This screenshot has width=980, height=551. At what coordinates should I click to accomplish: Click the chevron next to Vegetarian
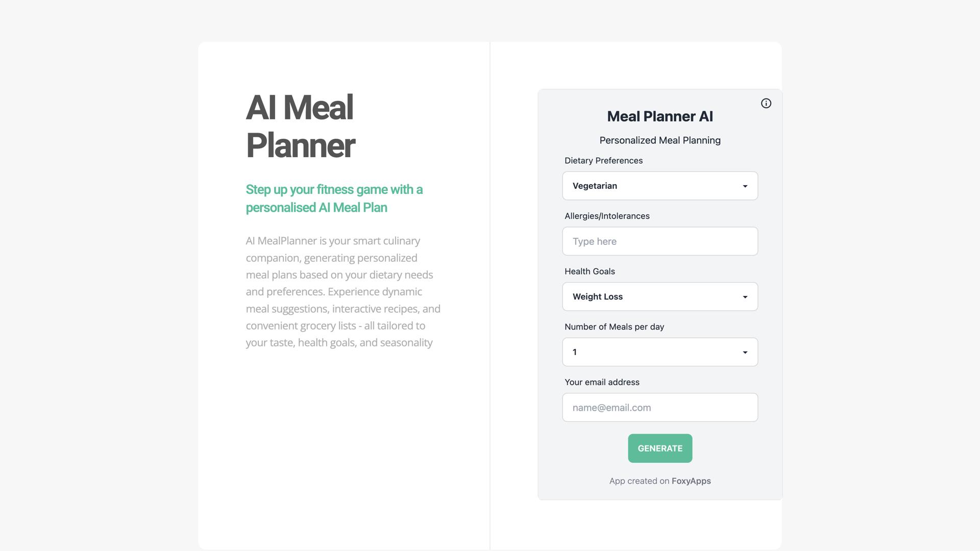pos(745,186)
